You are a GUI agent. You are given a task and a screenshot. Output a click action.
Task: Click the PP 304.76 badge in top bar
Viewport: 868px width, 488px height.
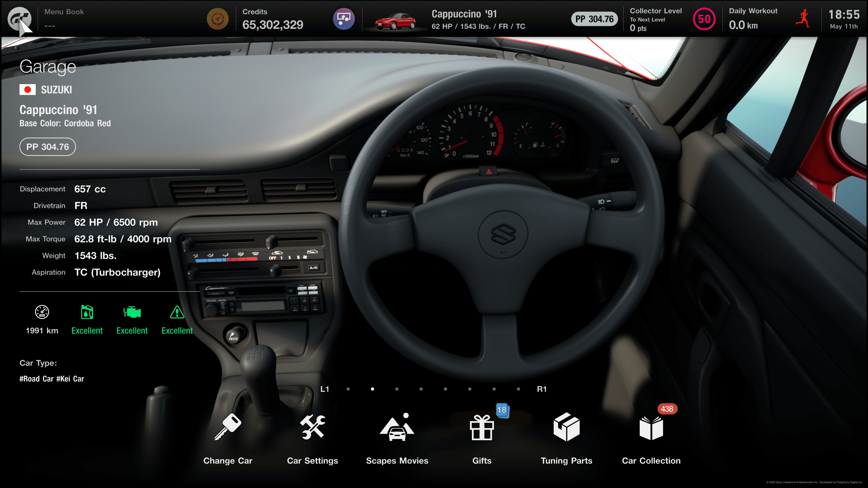[594, 19]
